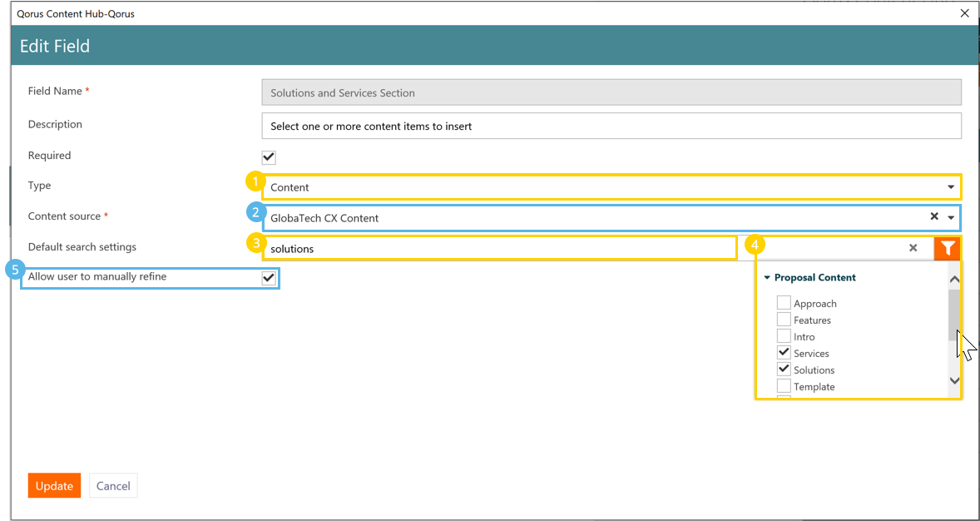Click the 'Default search settings' label
This screenshot has height=521, width=980.
(82, 247)
